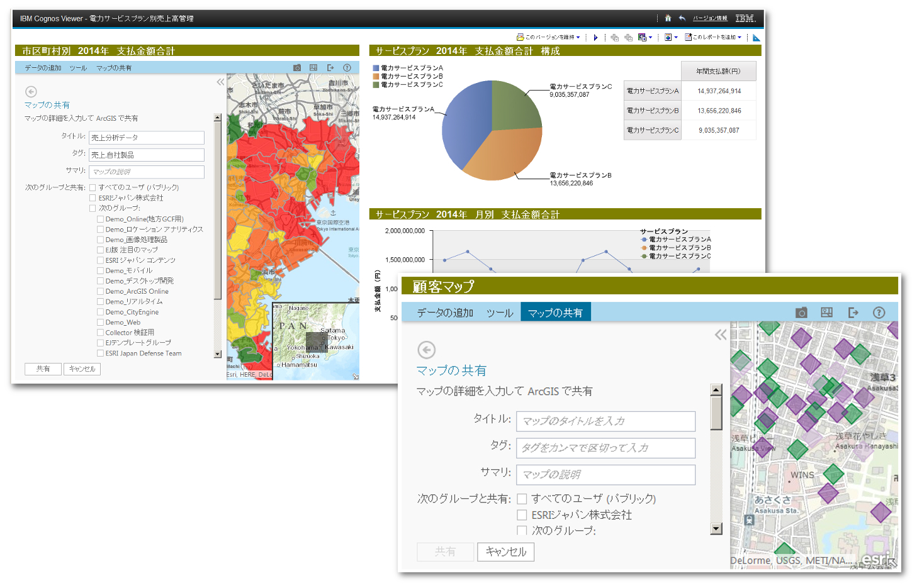Click map image icon in 顧客マップ toolbar
Image resolution: width=917 pixels, height=588 pixels.
click(827, 313)
